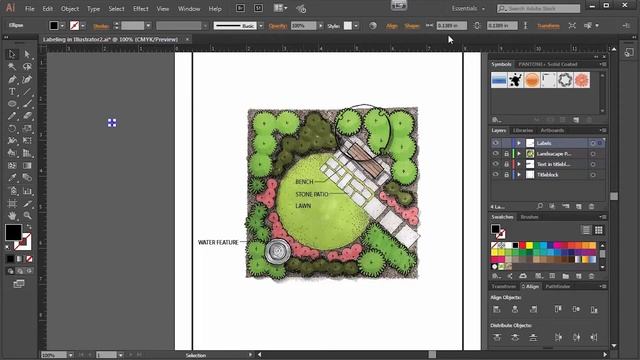Viewport: 640px width, 360px height.
Task: Unlock the Titleblock layer
Action: coord(506,175)
